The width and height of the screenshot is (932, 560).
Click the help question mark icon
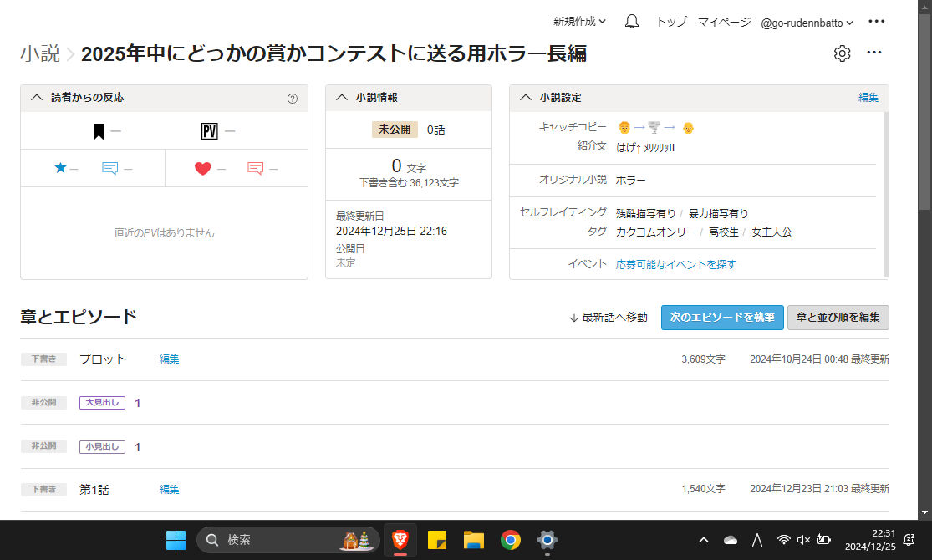click(x=293, y=98)
